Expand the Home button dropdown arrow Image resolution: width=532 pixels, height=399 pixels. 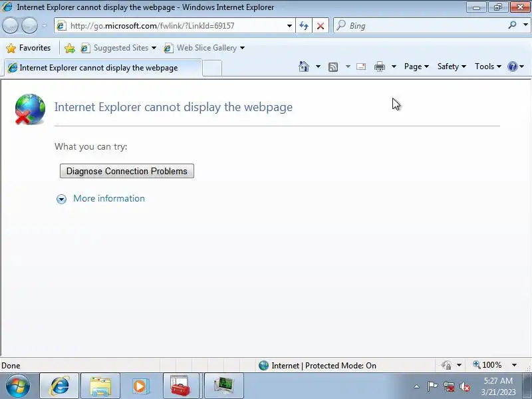click(x=318, y=66)
